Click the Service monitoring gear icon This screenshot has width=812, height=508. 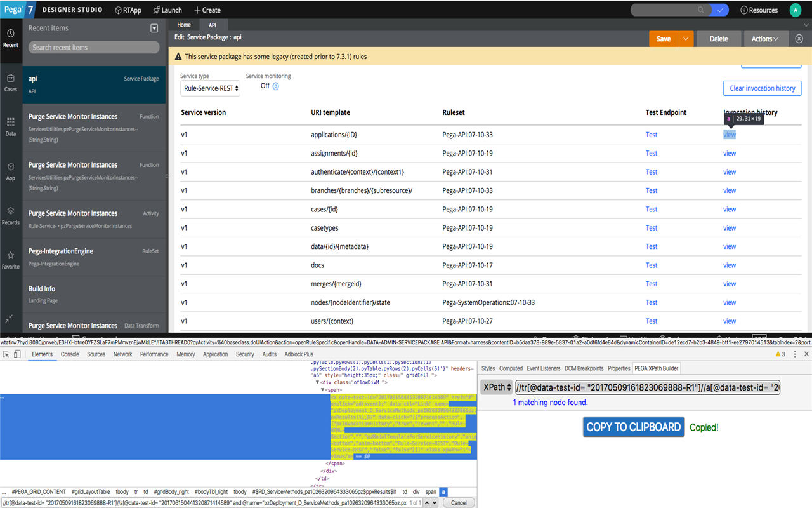point(276,86)
